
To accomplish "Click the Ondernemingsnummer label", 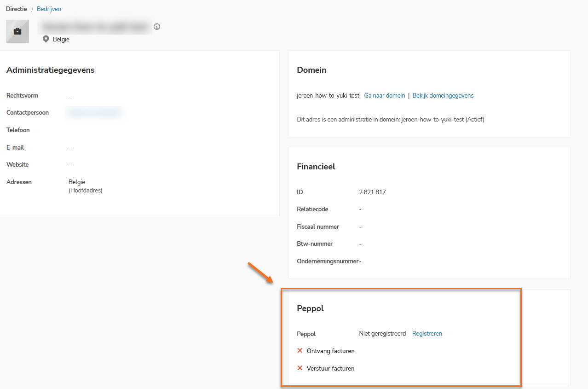I will 328,261.
